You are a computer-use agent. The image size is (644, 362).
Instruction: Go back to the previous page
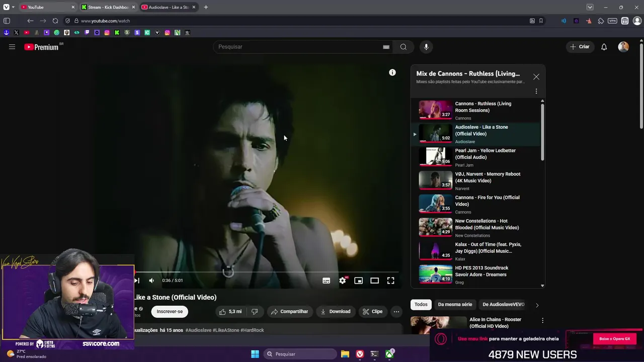(x=30, y=21)
